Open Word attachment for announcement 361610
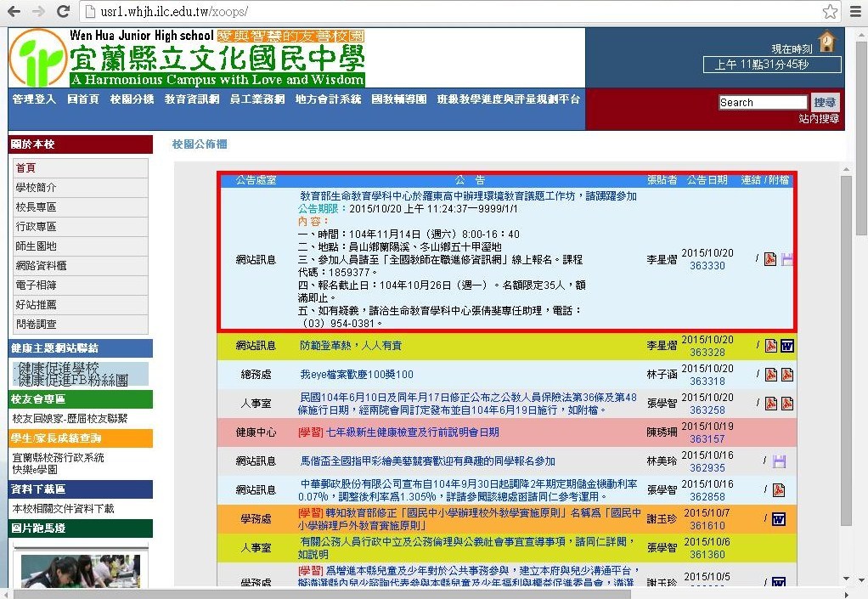This screenshot has height=599, width=868. coord(778,518)
